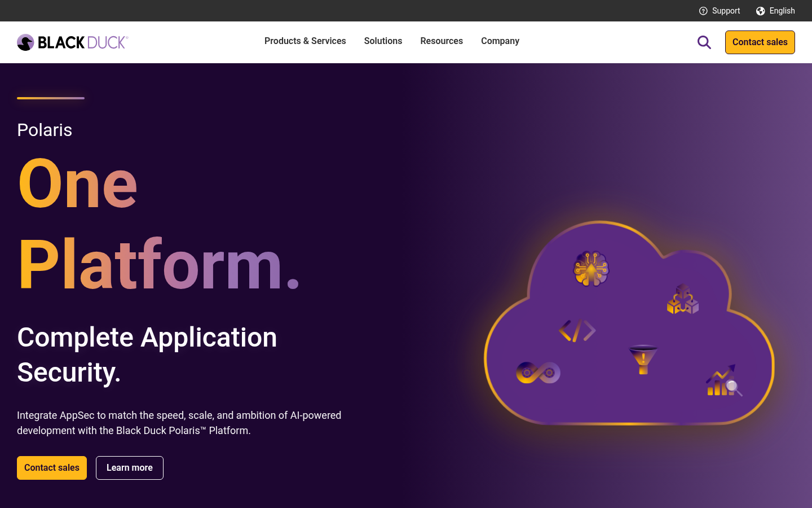Click the AI brain icon in cloud

tap(591, 269)
